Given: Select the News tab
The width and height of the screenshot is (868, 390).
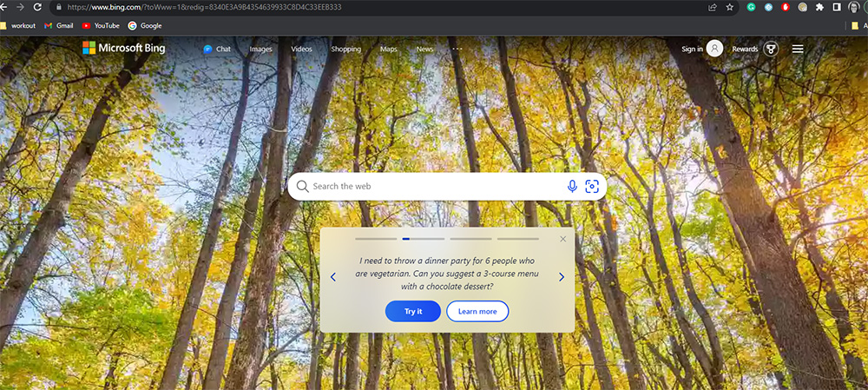Looking at the screenshot, I should (x=424, y=49).
